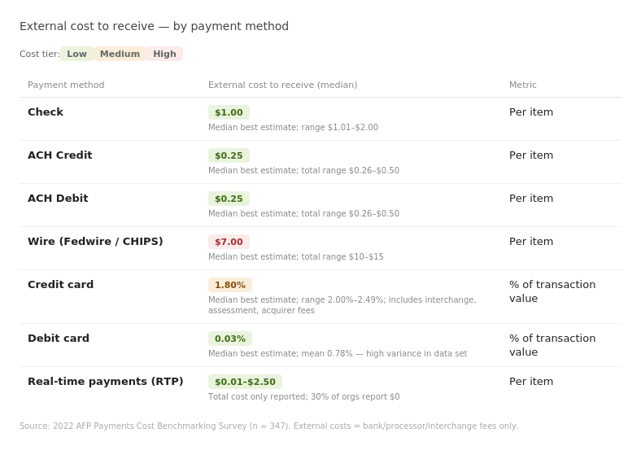This screenshot has width=641, height=459.
Task: Click the $0.25 badge in ACH Debit row
Action: tap(229, 199)
